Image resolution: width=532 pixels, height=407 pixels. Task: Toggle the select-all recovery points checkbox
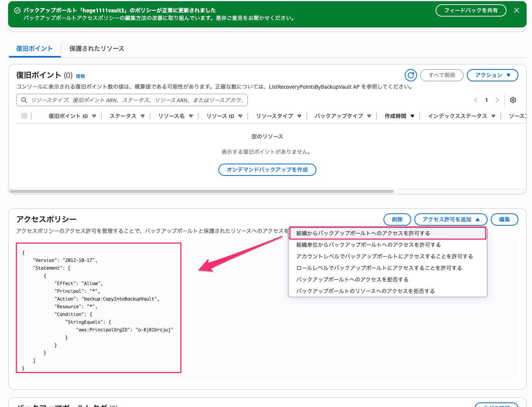(x=24, y=116)
